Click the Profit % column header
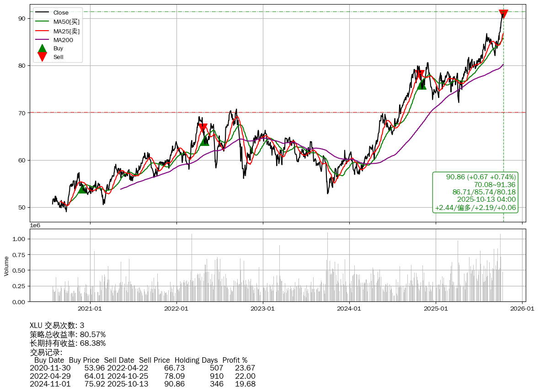The image size is (539, 392). [235, 360]
